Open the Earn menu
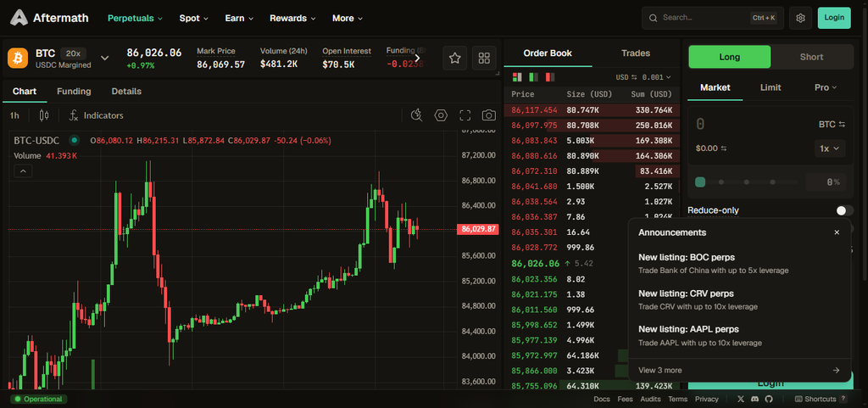This screenshot has width=868, height=408. tap(239, 19)
